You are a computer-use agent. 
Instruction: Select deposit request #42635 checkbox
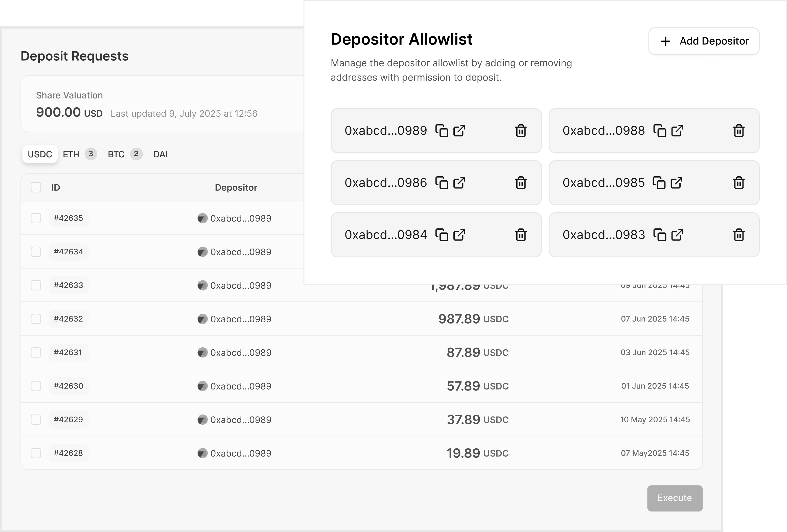tap(36, 218)
